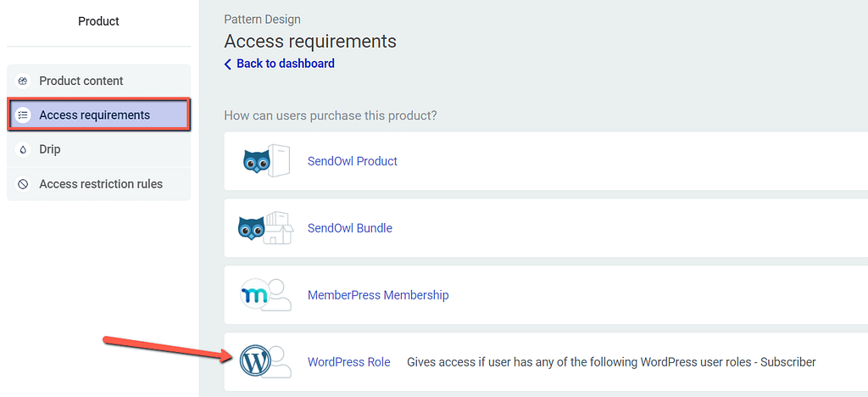The width and height of the screenshot is (868, 397).
Task: Click the Drip droplet icon
Action: [x=23, y=149]
